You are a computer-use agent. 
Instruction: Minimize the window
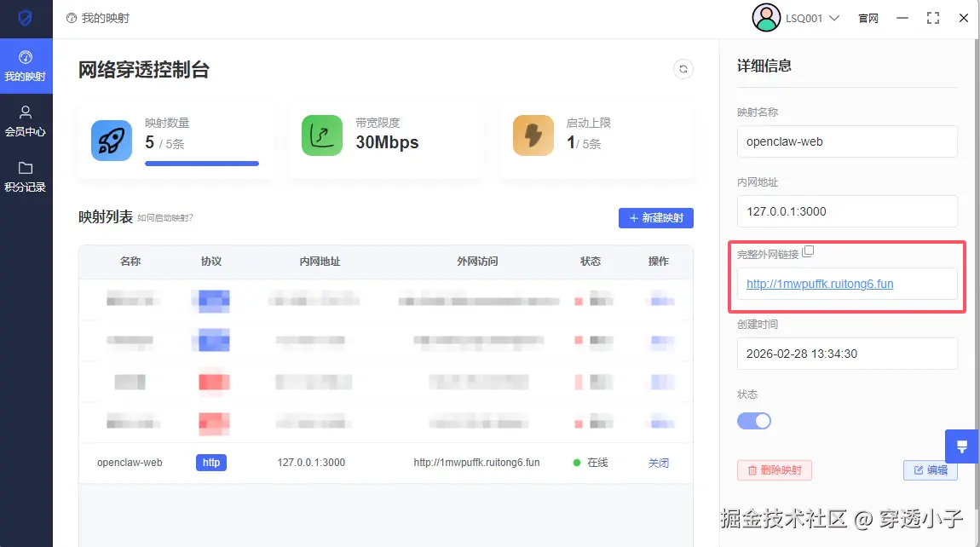[x=902, y=18]
